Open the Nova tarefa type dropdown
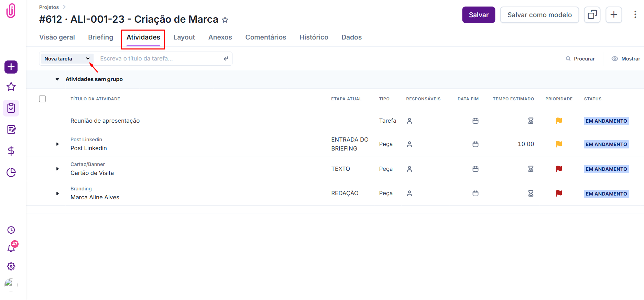 pyautogui.click(x=67, y=59)
